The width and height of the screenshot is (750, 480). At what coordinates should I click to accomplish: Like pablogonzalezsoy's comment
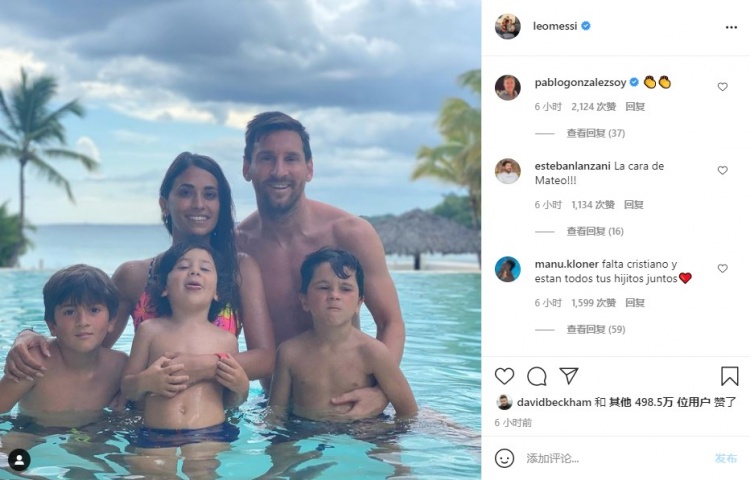tap(722, 87)
